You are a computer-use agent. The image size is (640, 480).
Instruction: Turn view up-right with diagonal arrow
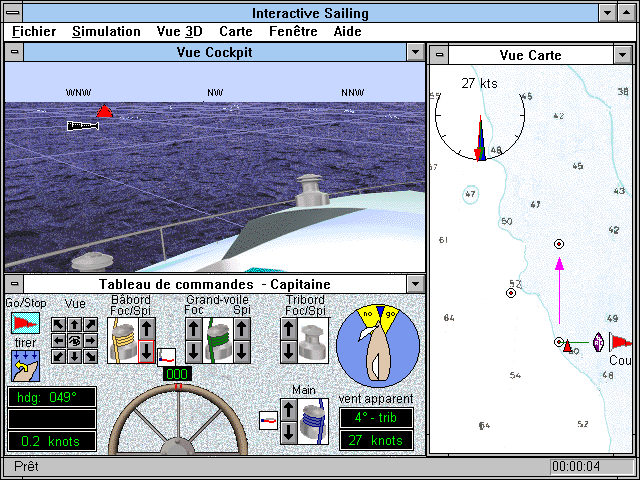[x=90, y=325]
